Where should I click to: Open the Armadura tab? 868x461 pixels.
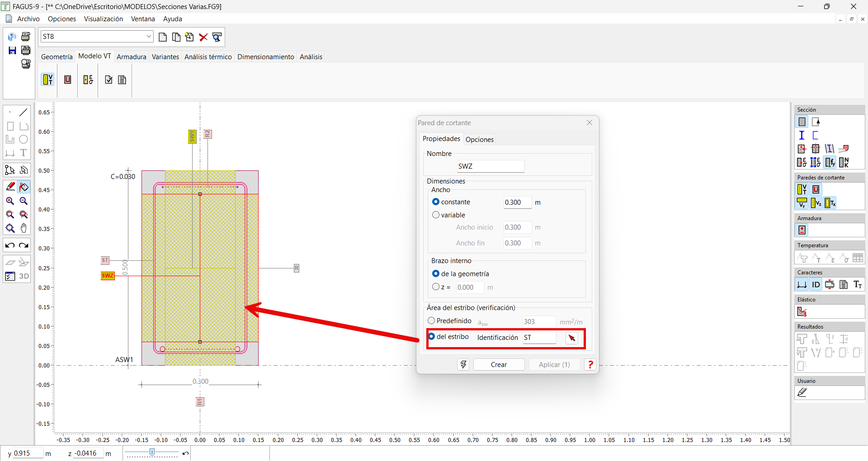point(131,57)
